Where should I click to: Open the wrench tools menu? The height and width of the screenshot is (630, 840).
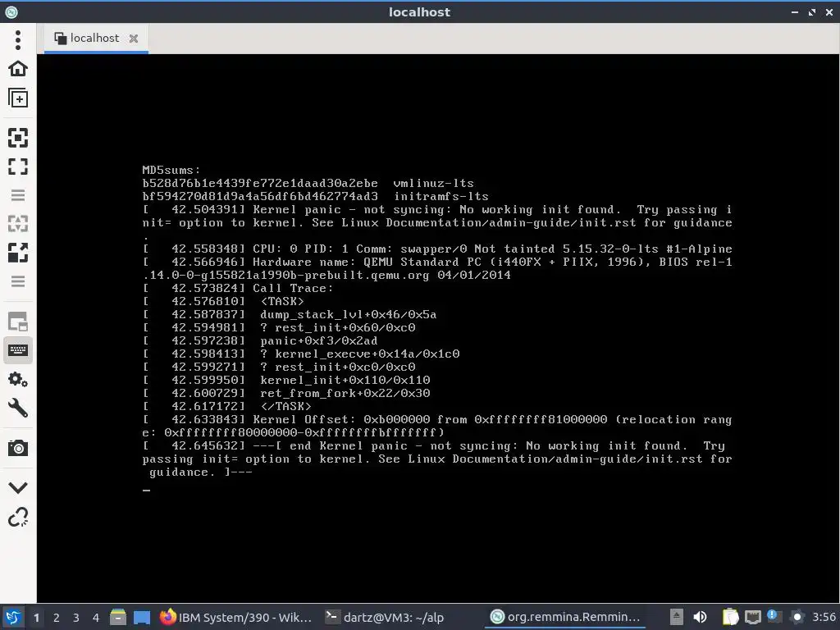point(18,409)
